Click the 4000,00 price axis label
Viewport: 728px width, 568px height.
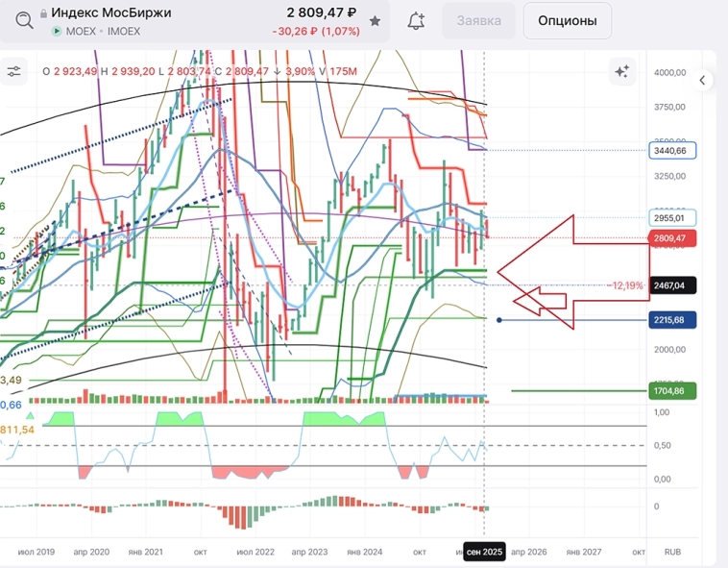(669, 72)
